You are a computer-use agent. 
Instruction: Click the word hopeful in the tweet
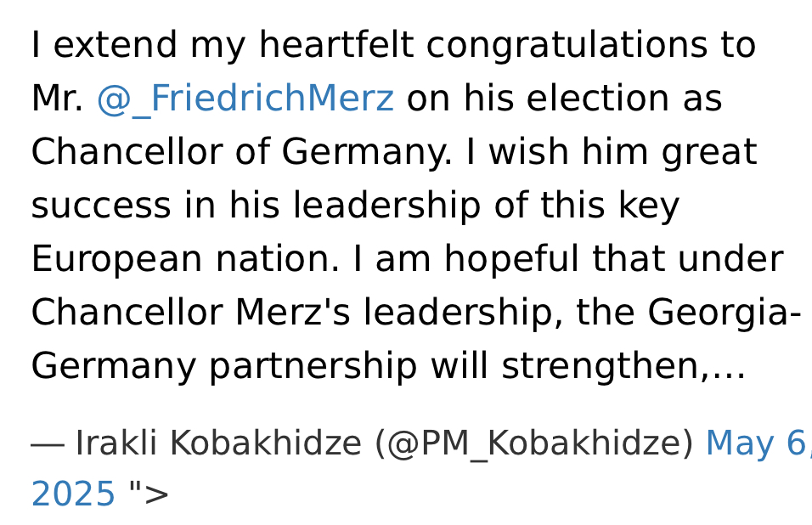[511, 259]
